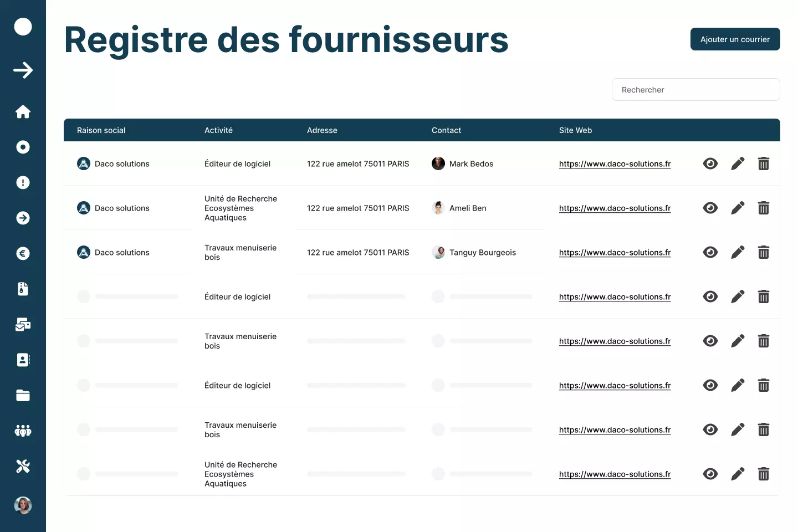The image size is (798, 532).
Task: Click the Raison social column header
Action: (101, 130)
